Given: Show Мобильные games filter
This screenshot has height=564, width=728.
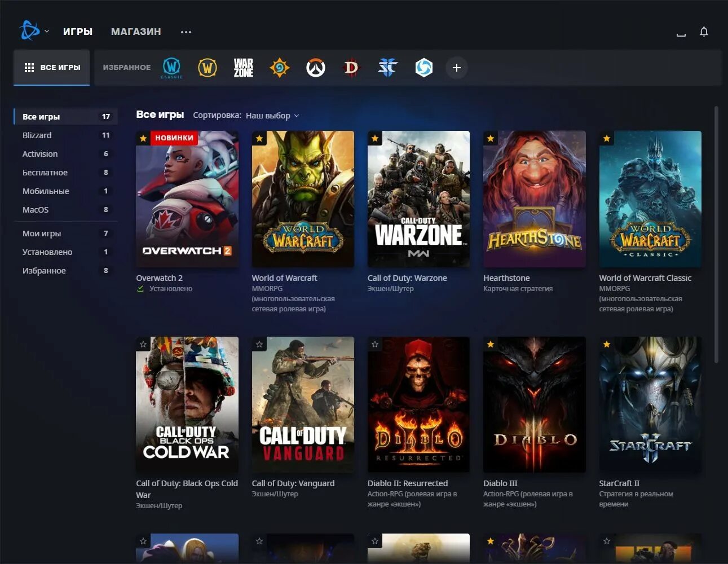Looking at the screenshot, I should click(x=65, y=191).
